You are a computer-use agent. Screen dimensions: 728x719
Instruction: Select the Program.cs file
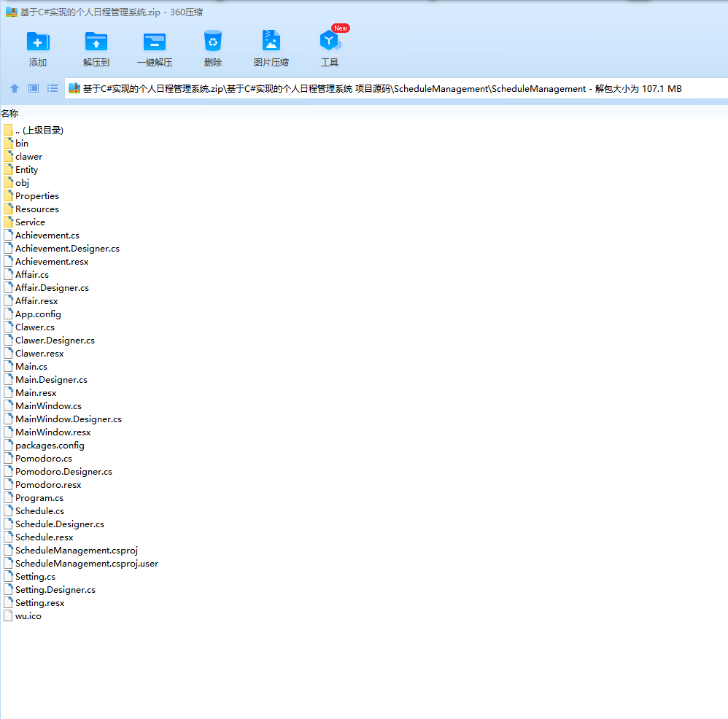[34, 497]
